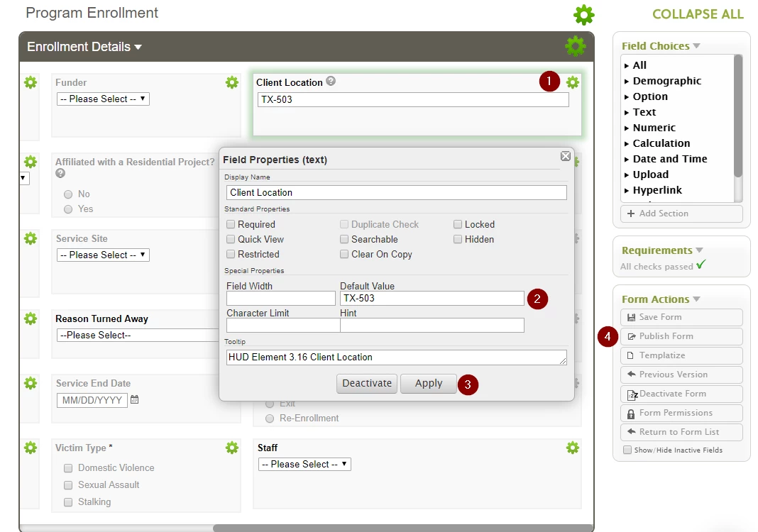Check Sexual Assault victim type
Image resolution: width=758 pixels, height=532 pixels.
[68, 485]
